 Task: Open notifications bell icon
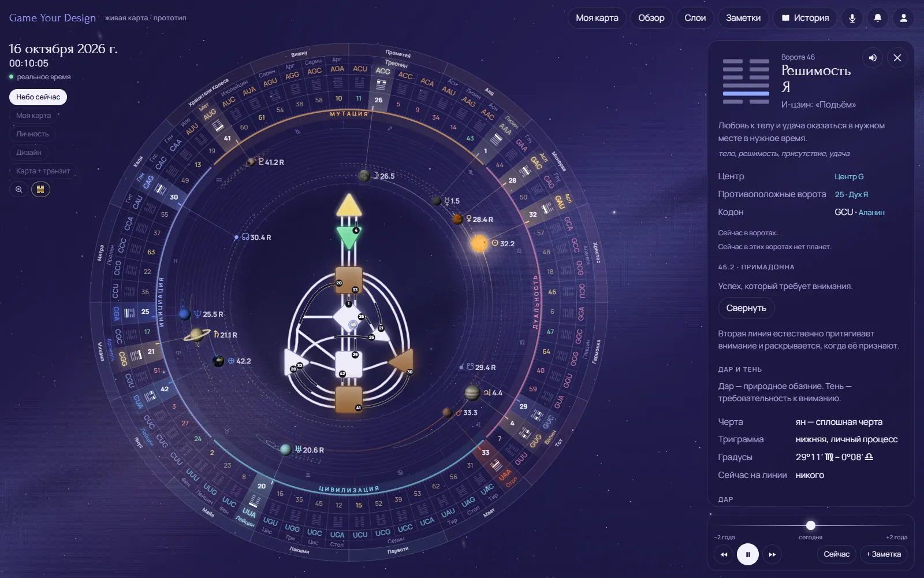click(878, 18)
